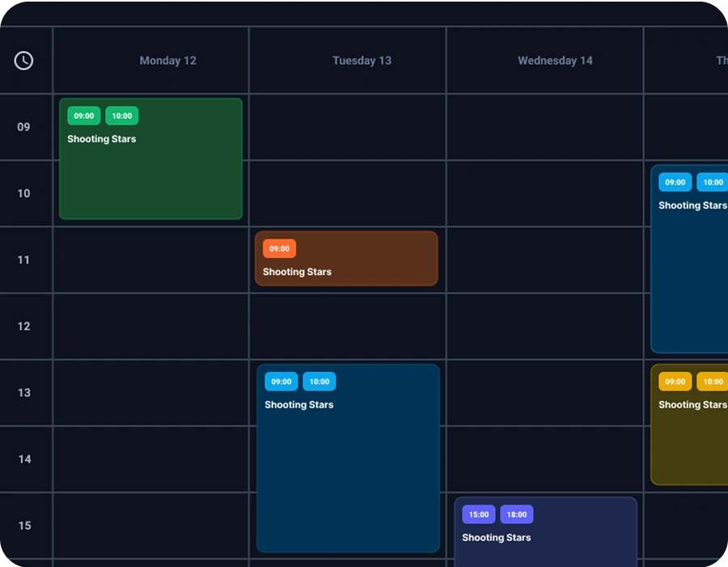728x567 pixels.
Task: Open the green Monday Shooting Stars event
Action: pyautogui.click(x=151, y=159)
